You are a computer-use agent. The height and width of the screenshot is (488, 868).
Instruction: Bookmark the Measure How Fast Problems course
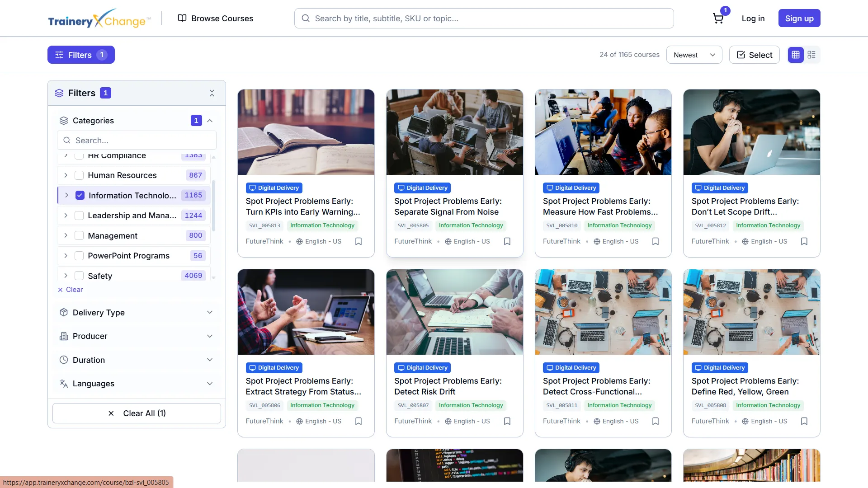[656, 241]
